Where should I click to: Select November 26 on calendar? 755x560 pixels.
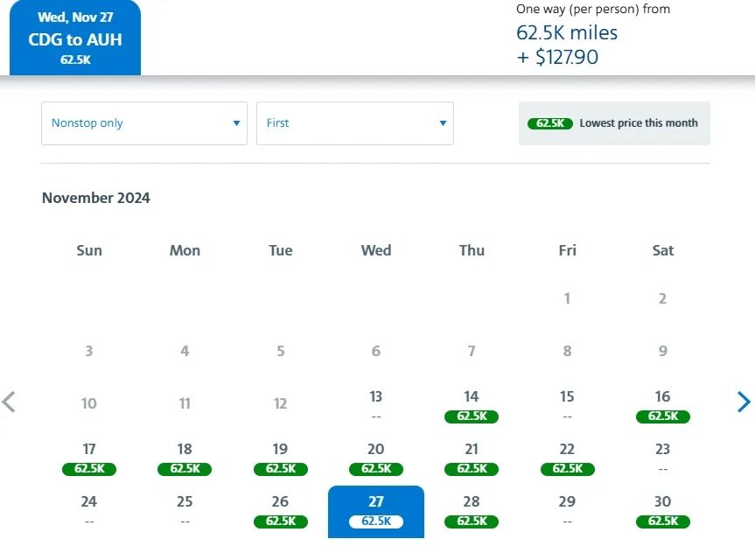click(280, 510)
